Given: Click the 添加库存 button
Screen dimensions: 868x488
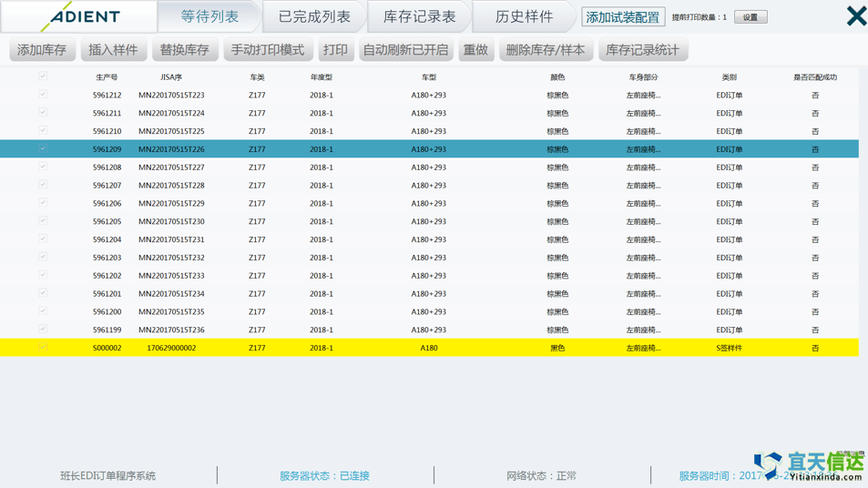Looking at the screenshot, I should pos(42,50).
